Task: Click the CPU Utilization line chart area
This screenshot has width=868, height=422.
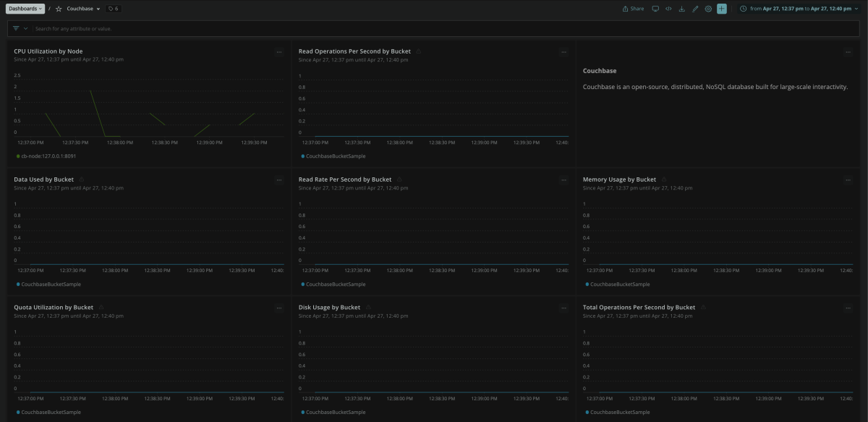Action: [148, 105]
